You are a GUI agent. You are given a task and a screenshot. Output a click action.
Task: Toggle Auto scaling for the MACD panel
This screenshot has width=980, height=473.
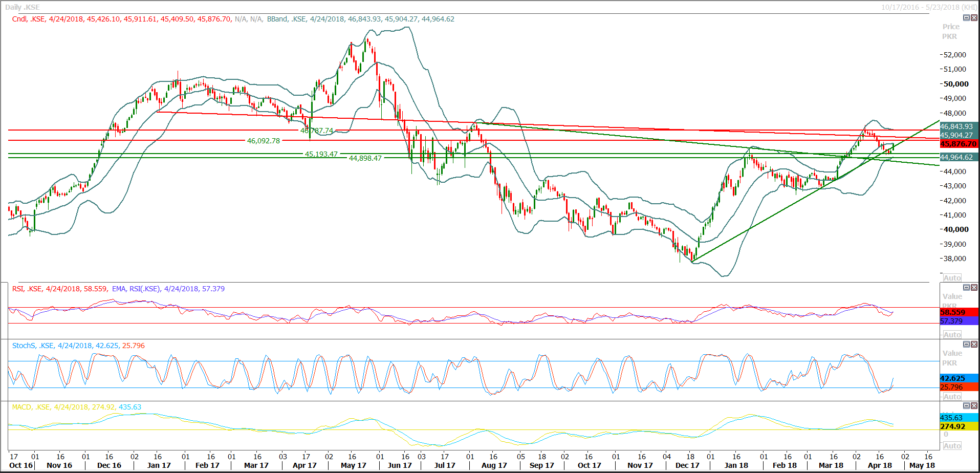[952, 446]
